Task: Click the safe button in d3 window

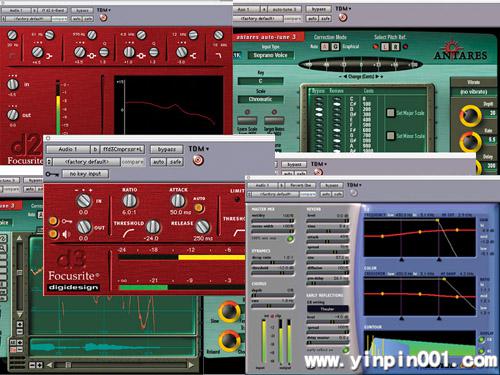Action: (175, 162)
